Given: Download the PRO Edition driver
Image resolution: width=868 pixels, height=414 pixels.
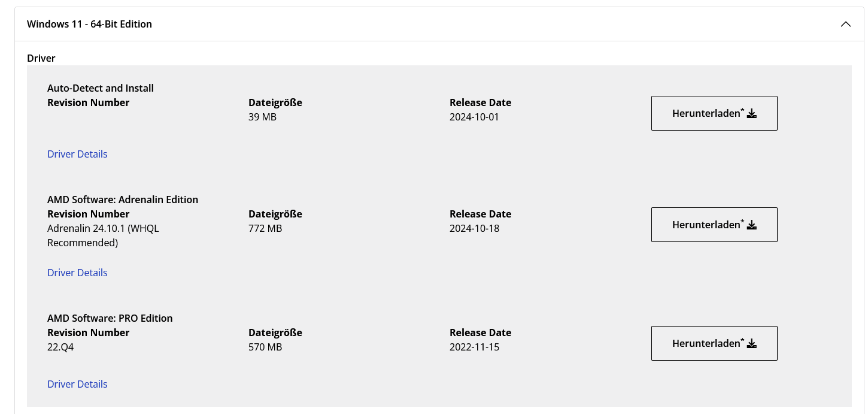Looking at the screenshot, I should (714, 343).
